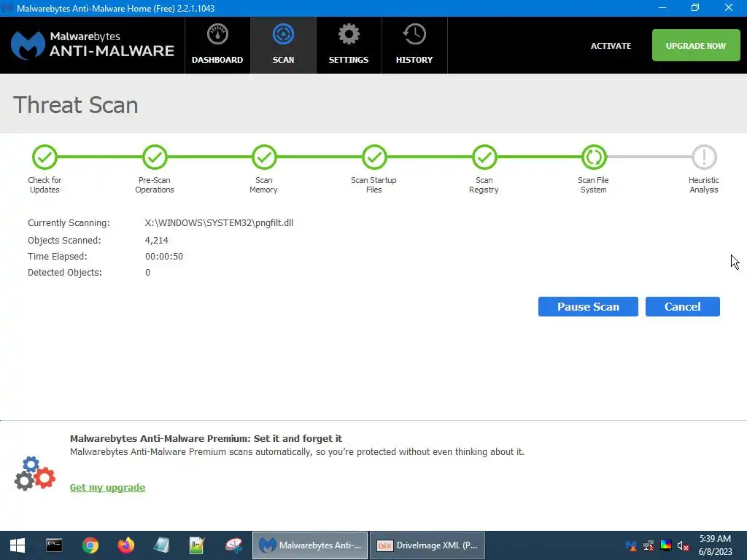Open the taskbar clock and date
This screenshot has width=747, height=560.
point(715,545)
